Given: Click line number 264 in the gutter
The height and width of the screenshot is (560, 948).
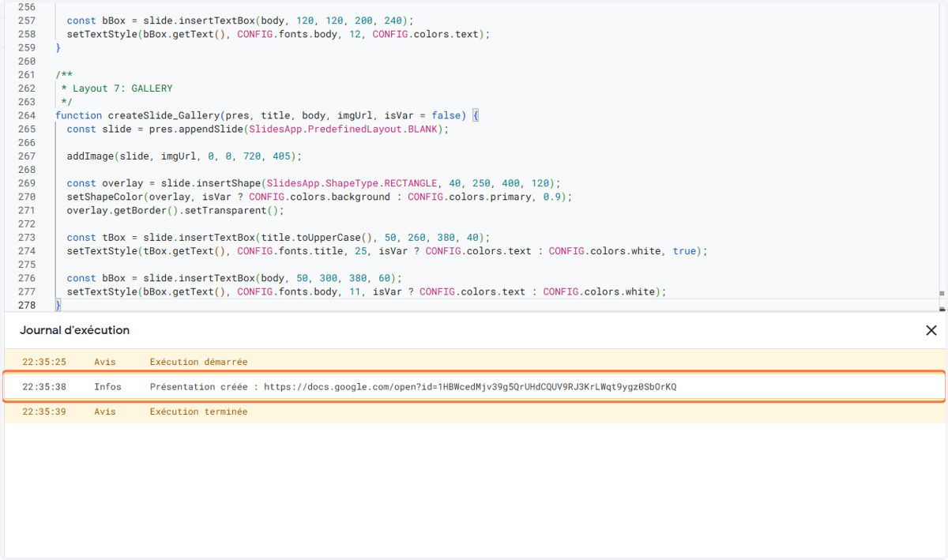Looking at the screenshot, I should tap(26, 115).
